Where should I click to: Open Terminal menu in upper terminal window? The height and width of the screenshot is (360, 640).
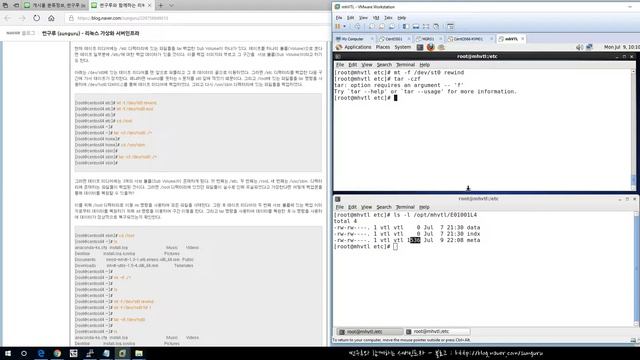point(405,65)
